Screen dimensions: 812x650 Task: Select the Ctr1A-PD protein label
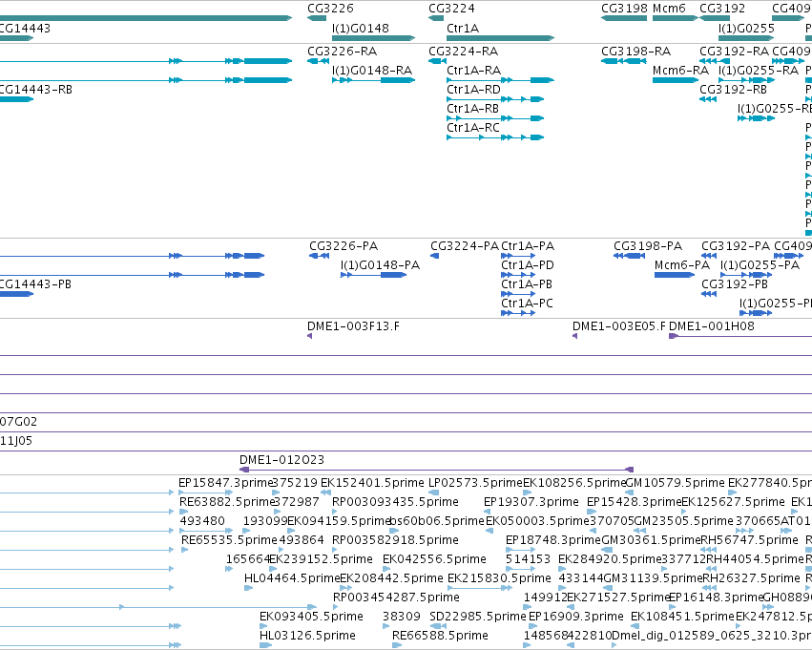point(528,264)
